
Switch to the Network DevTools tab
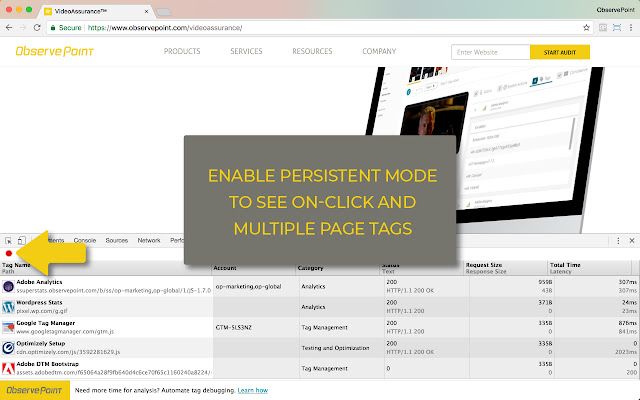pyautogui.click(x=149, y=240)
